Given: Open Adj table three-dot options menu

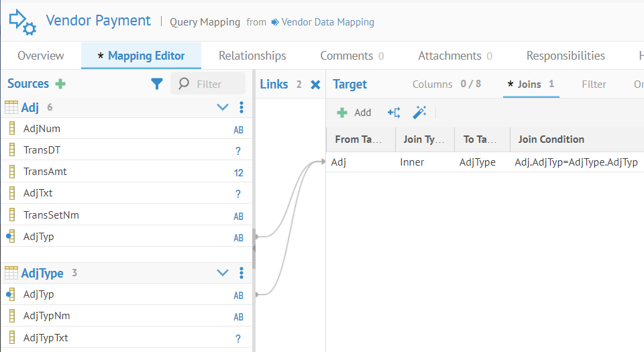Looking at the screenshot, I should tap(241, 107).
